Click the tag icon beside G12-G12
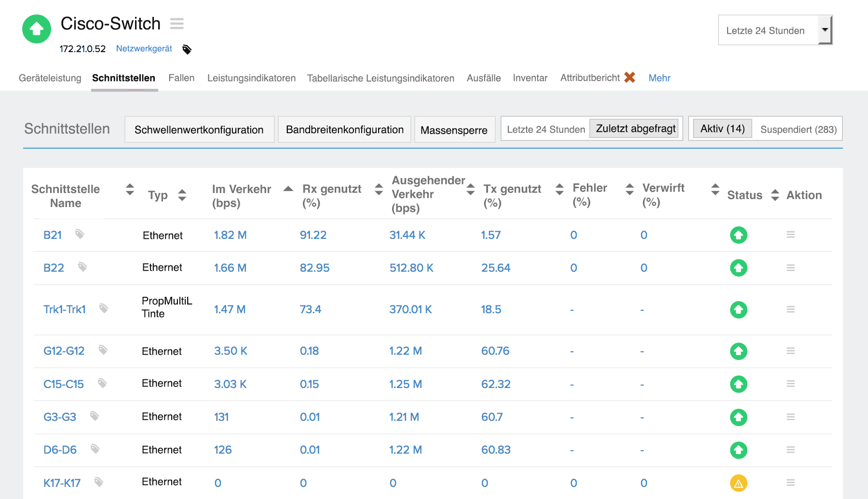This screenshot has width=868, height=499. click(103, 350)
